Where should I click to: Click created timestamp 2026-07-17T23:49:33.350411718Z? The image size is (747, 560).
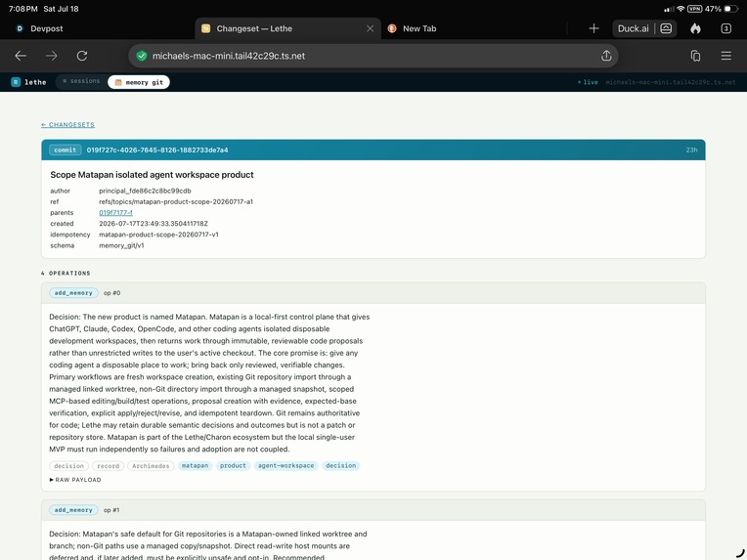click(154, 224)
